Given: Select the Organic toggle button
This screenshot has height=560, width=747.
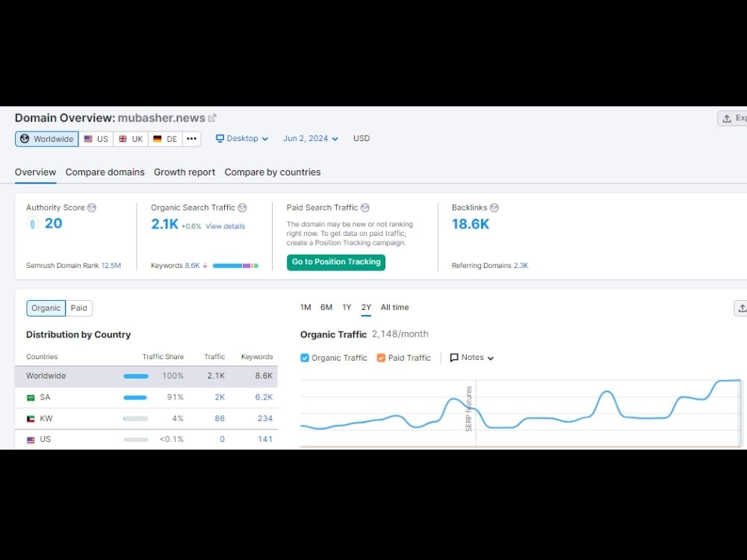Looking at the screenshot, I should [46, 308].
